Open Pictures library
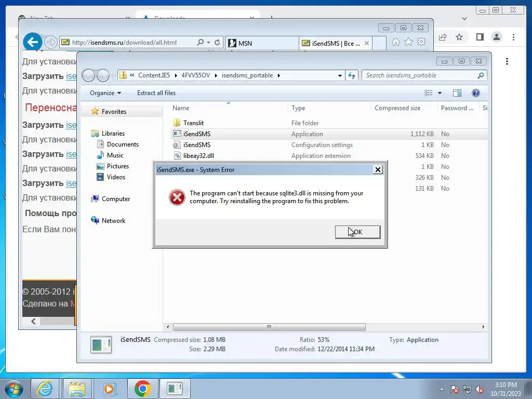The height and width of the screenshot is (399, 532). (118, 166)
